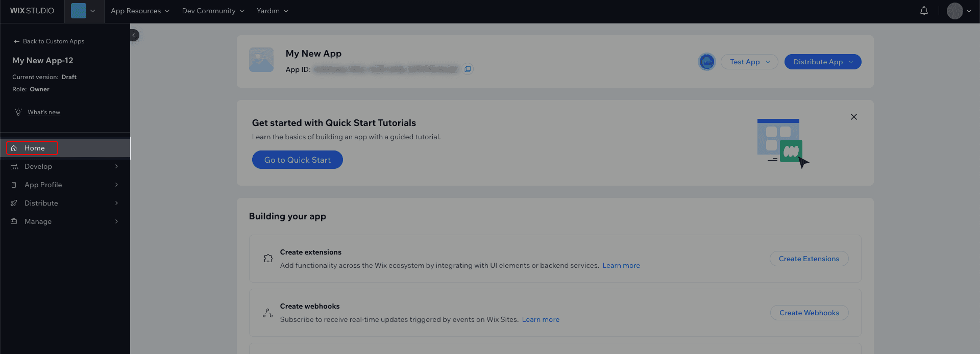Open notifications bell

924,11
